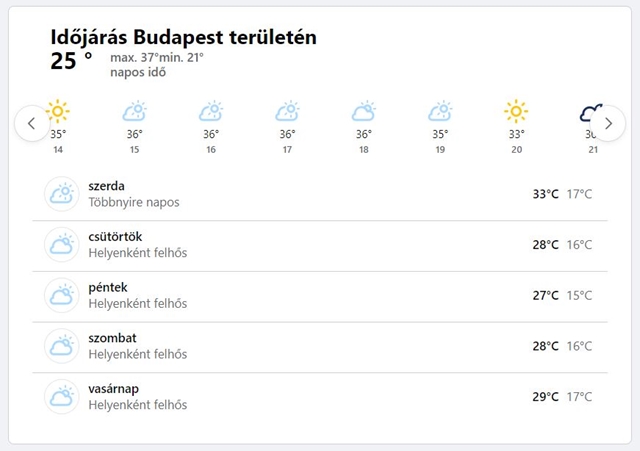Image resolution: width=640 pixels, height=451 pixels.
Task: Select the cloudy sun icon at hour 18
Action: pyautogui.click(x=364, y=111)
